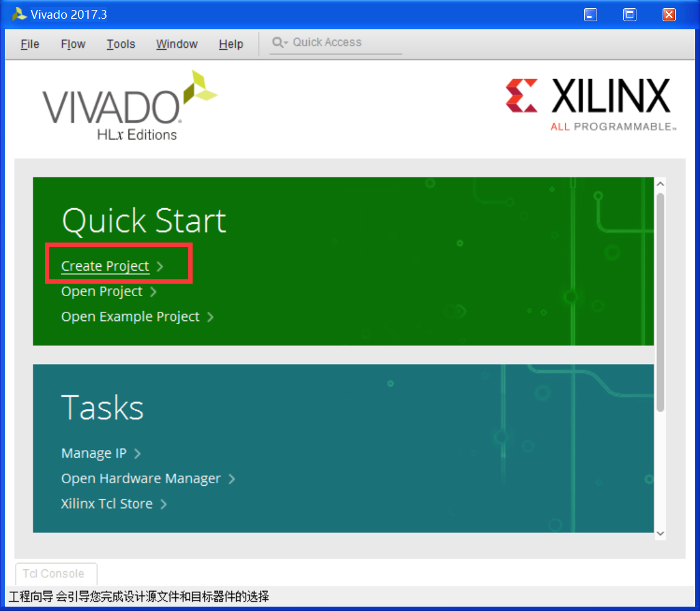700x611 pixels.
Task: Minimize the Vivado window
Action: coord(590,15)
